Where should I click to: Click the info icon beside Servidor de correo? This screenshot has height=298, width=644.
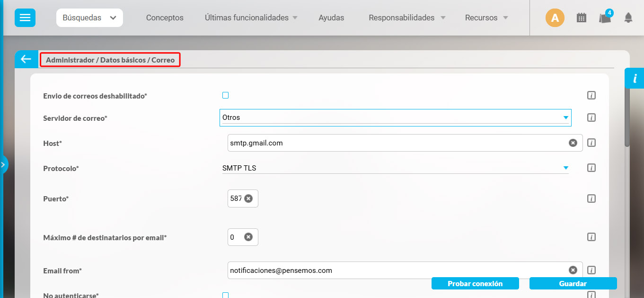[591, 117]
